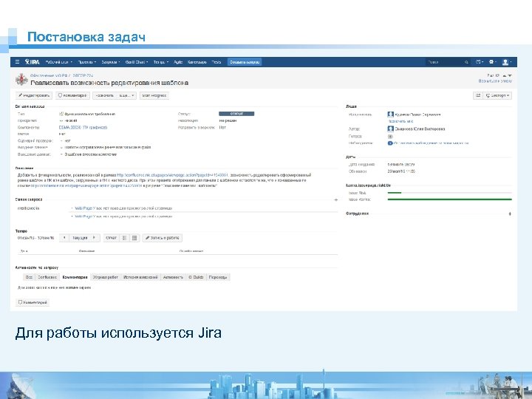Switch to the Переходы tab

[x=218, y=277]
